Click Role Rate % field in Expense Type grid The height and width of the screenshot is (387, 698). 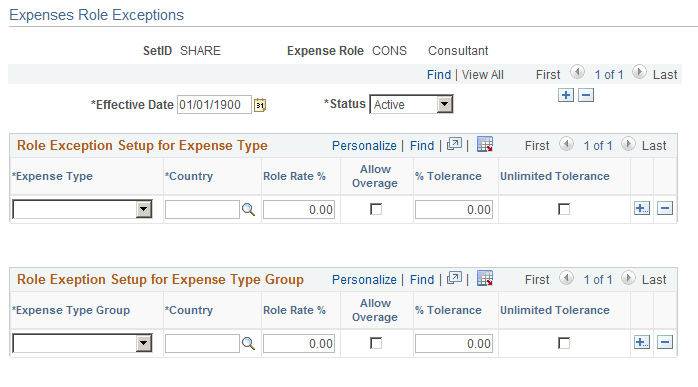[x=299, y=209]
